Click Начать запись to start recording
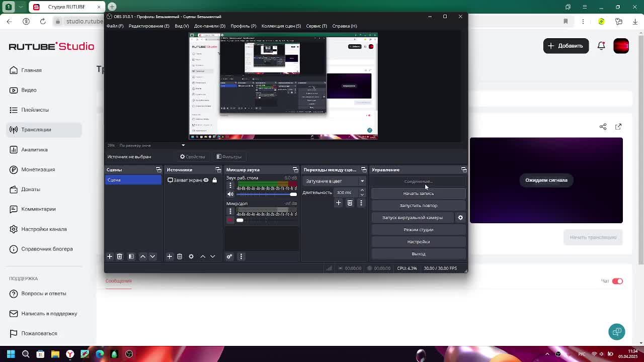The height and width of the screenshot is (362, 644). point(419,194)
